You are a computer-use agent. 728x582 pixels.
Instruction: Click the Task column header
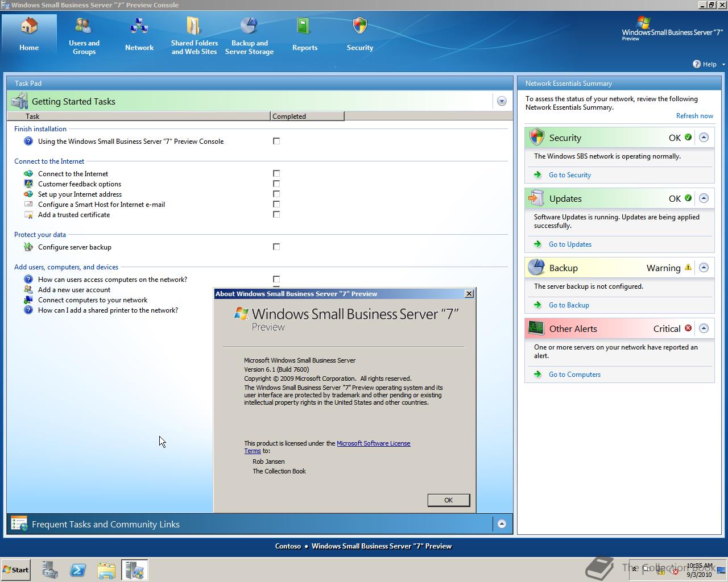click(138, 116)
